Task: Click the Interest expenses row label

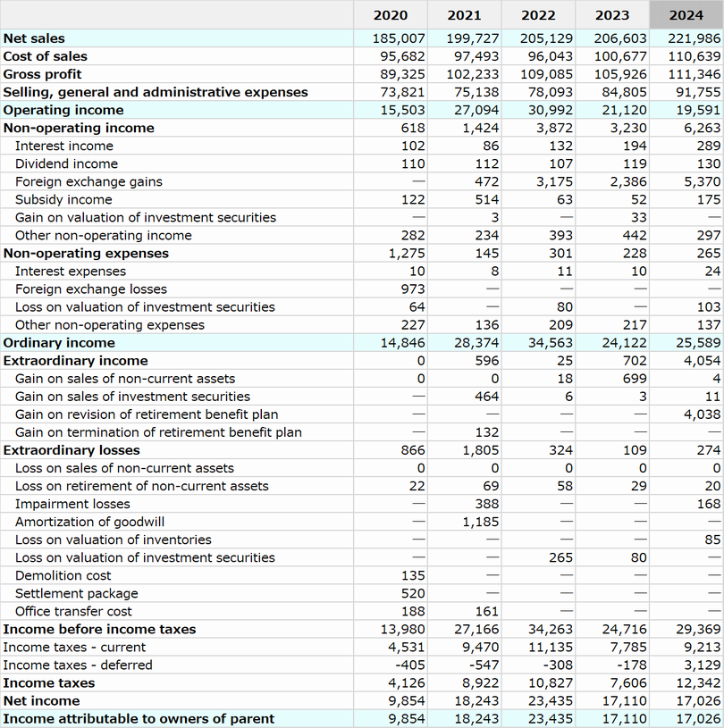Action: click(x=71, y=272)
